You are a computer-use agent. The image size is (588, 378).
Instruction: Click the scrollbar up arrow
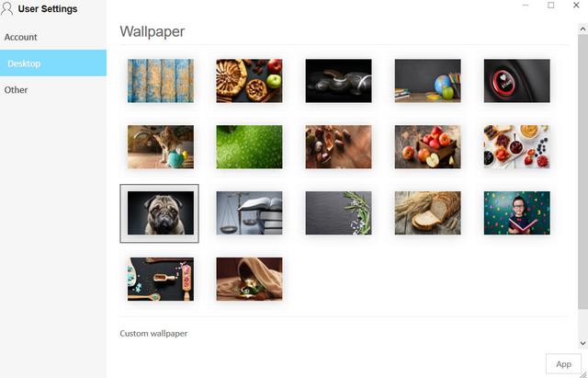(582, 29)
